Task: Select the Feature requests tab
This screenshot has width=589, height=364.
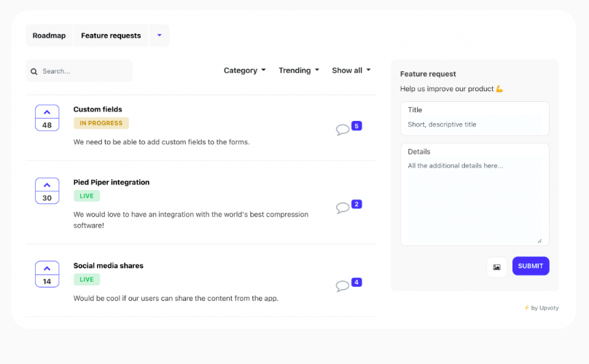Action: 111,35
